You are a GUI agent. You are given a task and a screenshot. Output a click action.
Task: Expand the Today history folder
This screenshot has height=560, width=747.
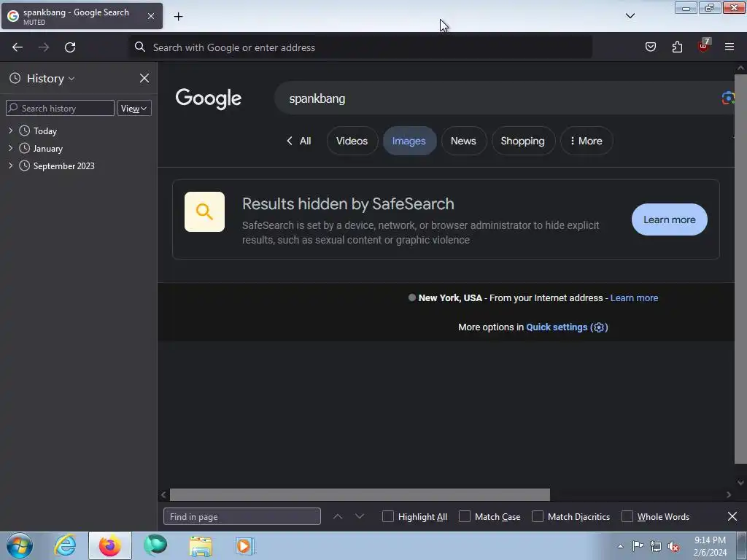(10, 131)
